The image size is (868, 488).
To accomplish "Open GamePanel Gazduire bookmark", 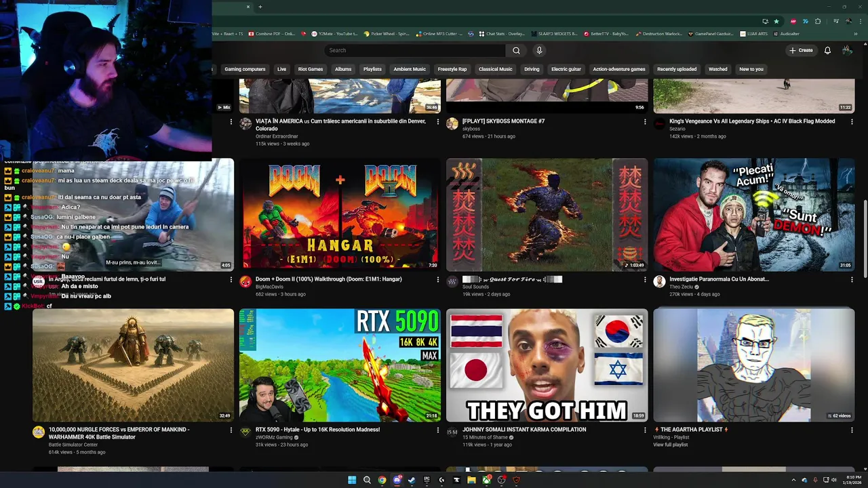I will tap(712, 34).
